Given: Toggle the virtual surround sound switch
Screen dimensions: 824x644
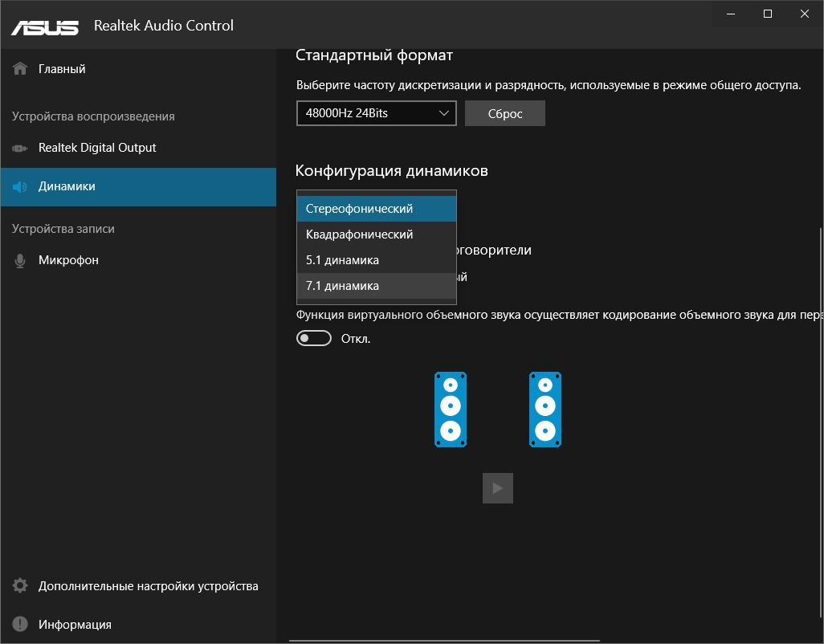Looking at the screenshot, I should tap(314, 339).
